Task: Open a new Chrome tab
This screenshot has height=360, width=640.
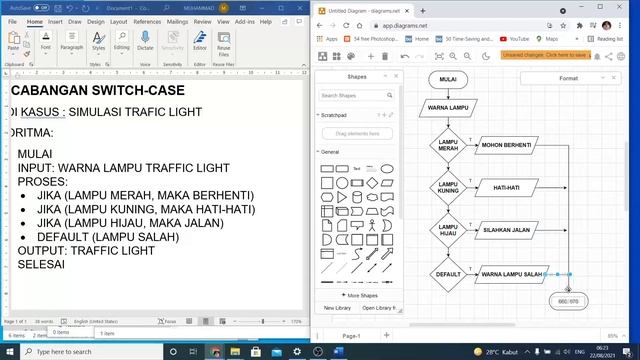Action: click(x=423, y=11)
